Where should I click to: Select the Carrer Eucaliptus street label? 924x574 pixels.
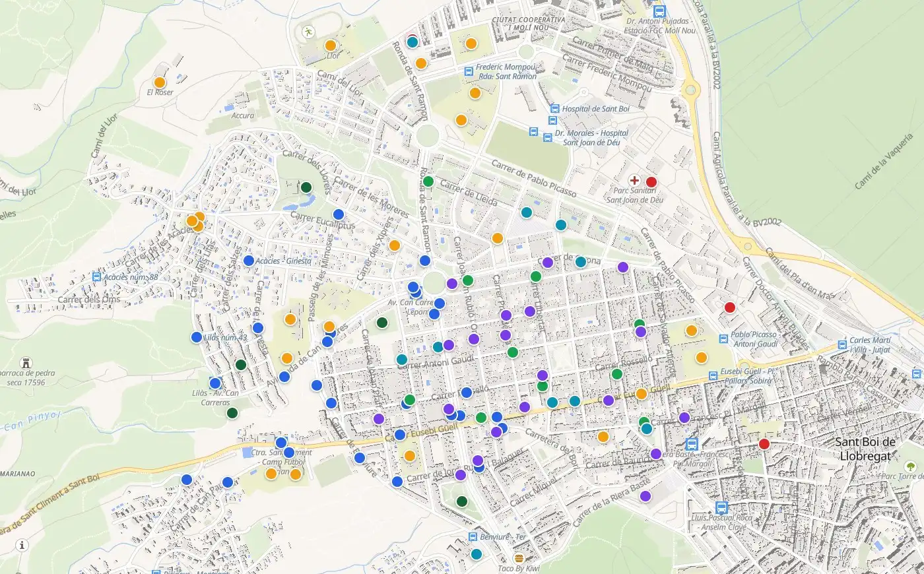click(323, 220)
